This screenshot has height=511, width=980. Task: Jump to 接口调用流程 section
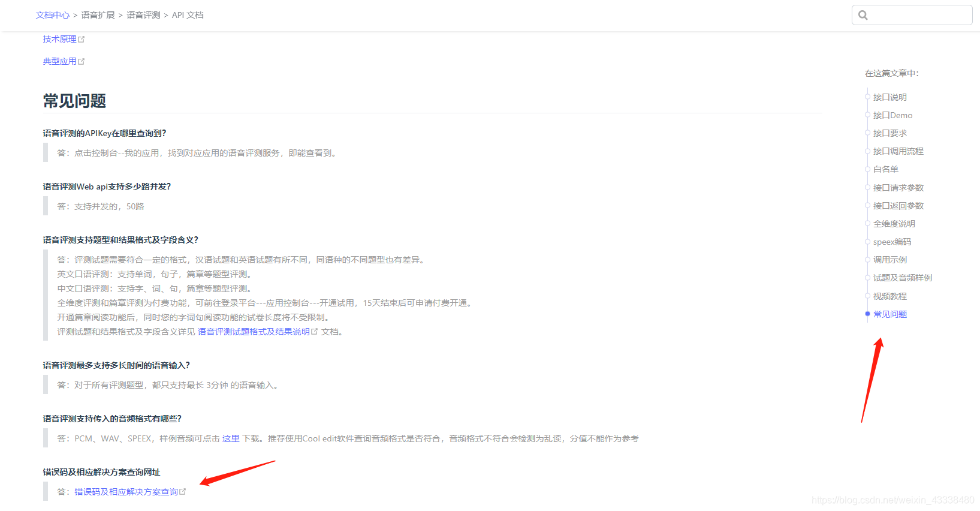pyautogui.click(x=898, y=151)
